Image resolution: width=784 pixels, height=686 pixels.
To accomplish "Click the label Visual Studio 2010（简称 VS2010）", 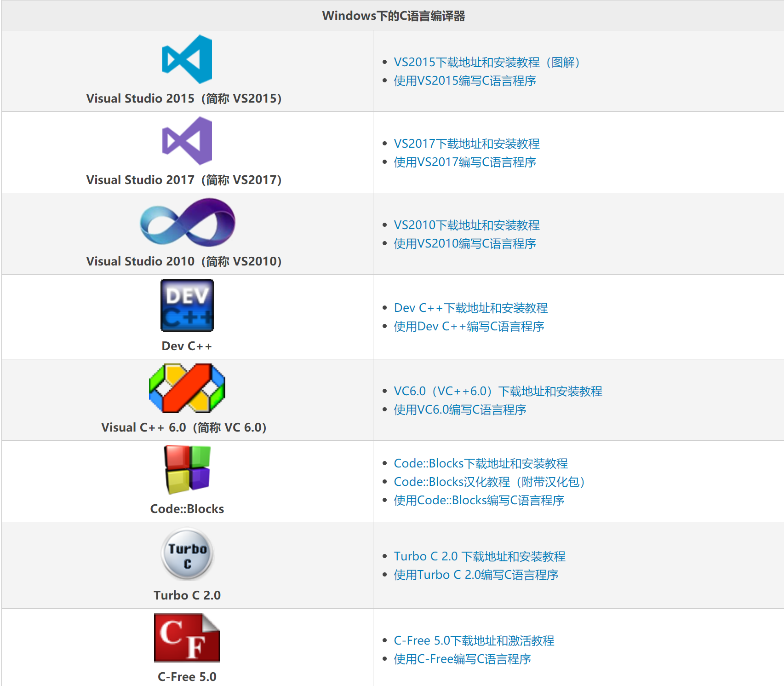I will pyautogui.click(x=184, y=261).
